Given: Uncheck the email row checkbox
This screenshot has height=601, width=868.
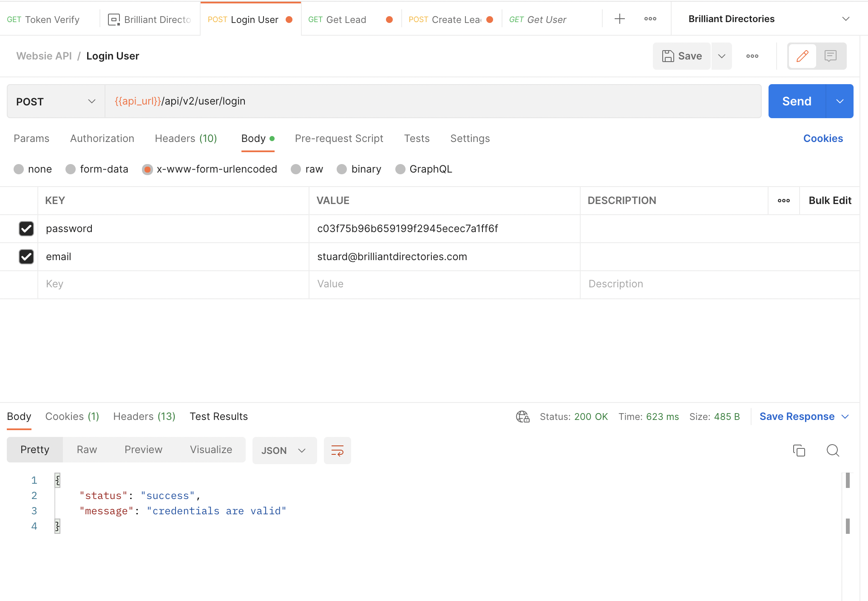Looking at the screenshot, I should [26, 257].
